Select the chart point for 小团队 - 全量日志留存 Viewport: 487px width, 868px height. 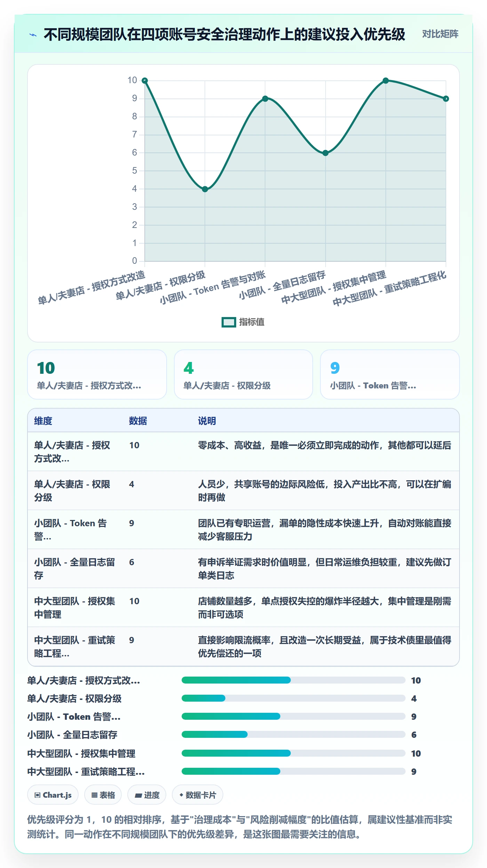tap(325, 153)
